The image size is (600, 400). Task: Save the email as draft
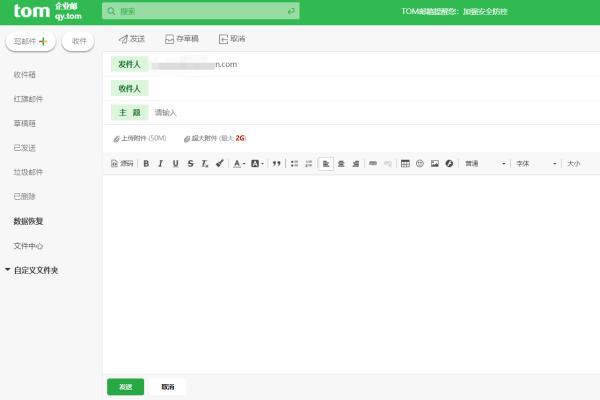(x=182, y=39)
